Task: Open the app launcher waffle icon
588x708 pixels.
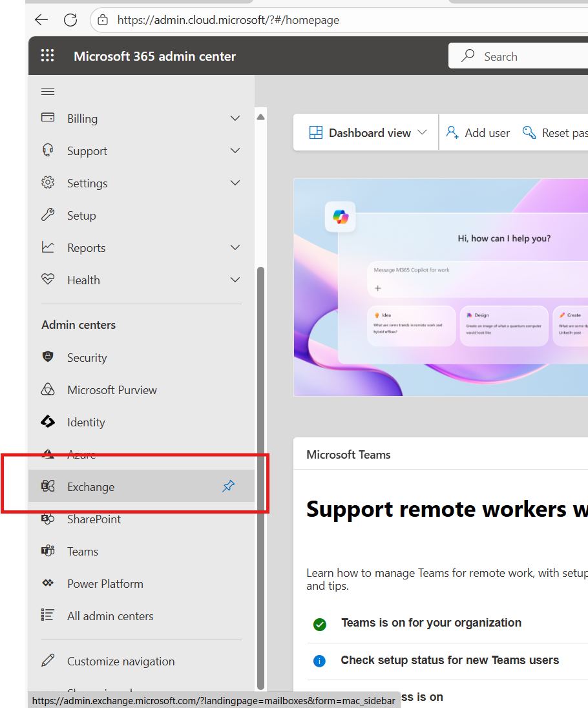Action: click(x=47, y=56)
